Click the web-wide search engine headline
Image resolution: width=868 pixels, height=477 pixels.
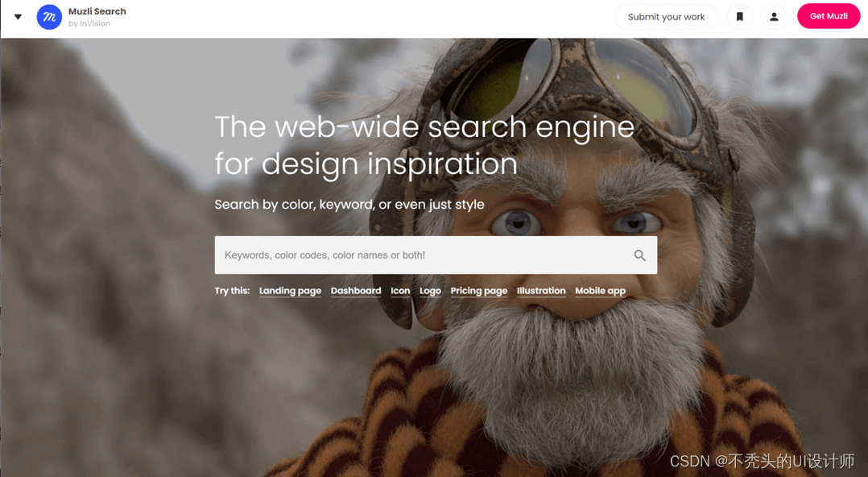424,145
